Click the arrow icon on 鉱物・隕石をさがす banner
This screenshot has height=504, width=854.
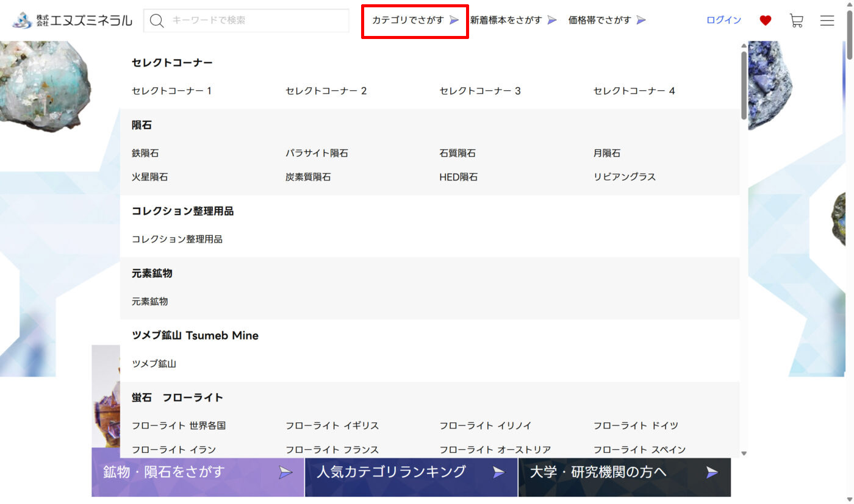coord(285,472)
